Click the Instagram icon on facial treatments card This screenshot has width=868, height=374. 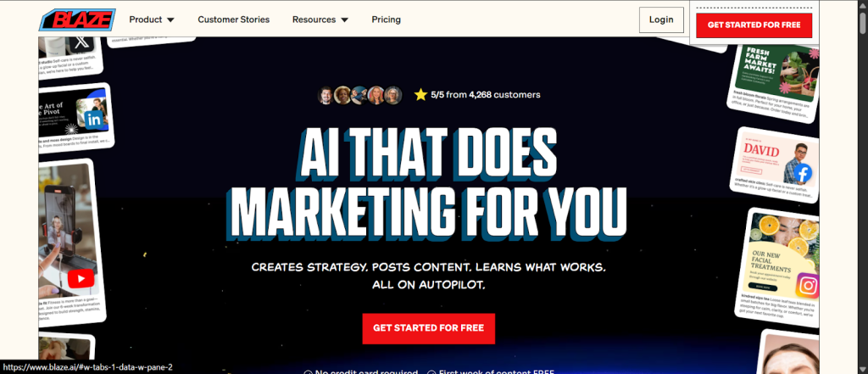point(807,286)
